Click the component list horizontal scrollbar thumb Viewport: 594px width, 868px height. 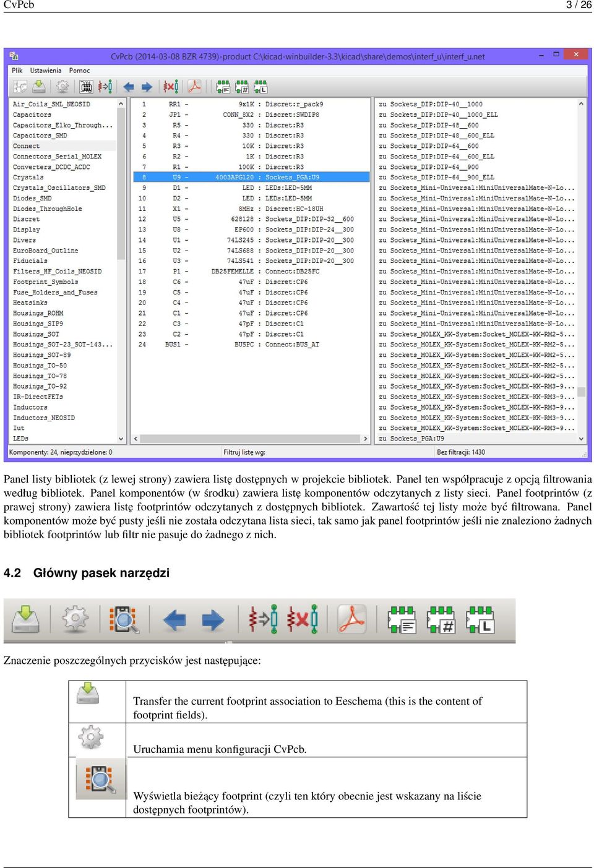pyautogui.click(x=250, y=439)
